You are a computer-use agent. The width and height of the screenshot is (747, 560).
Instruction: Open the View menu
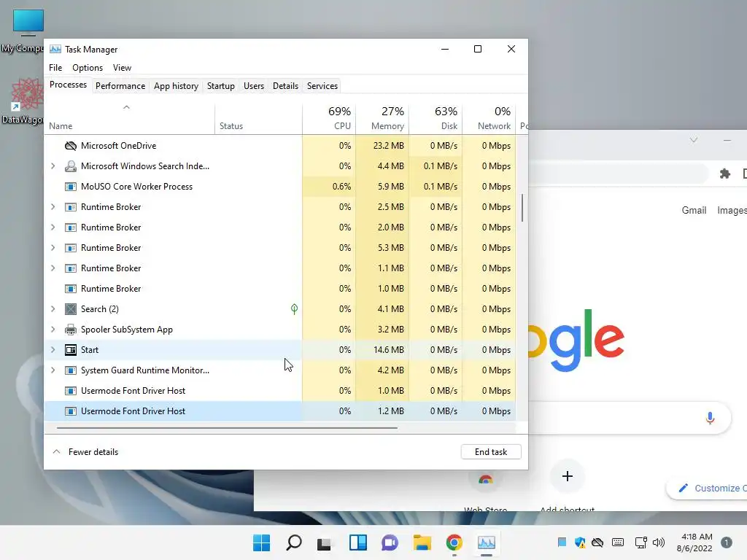click(x=122, y=68)
